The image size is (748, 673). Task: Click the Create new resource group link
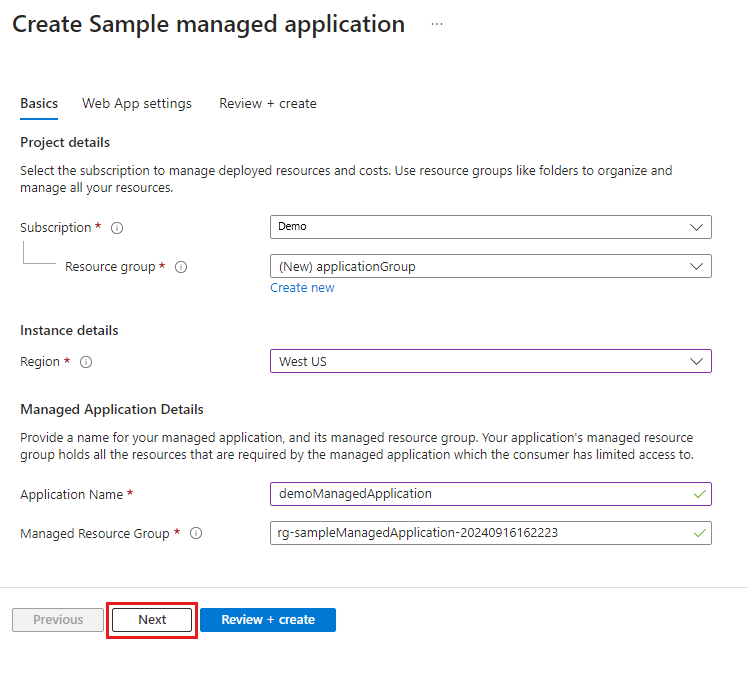(302, 288)
